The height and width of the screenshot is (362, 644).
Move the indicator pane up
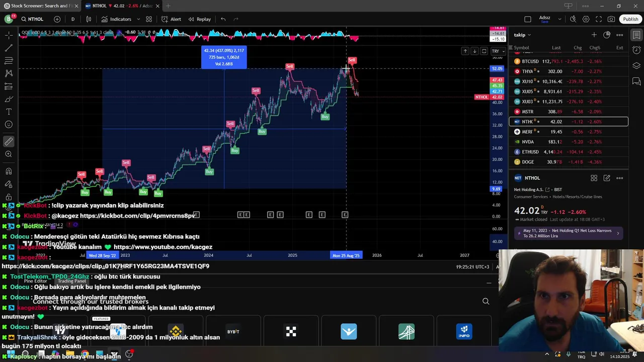coord(465,51)
